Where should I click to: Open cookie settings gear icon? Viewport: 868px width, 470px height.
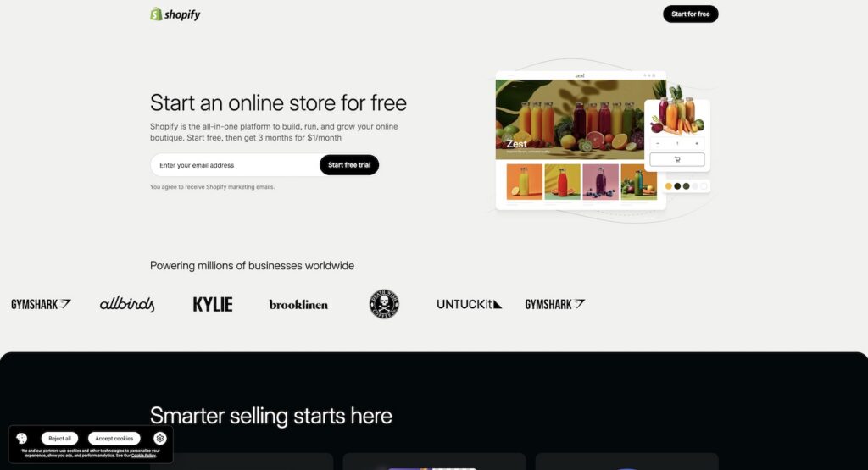[160, 439]
